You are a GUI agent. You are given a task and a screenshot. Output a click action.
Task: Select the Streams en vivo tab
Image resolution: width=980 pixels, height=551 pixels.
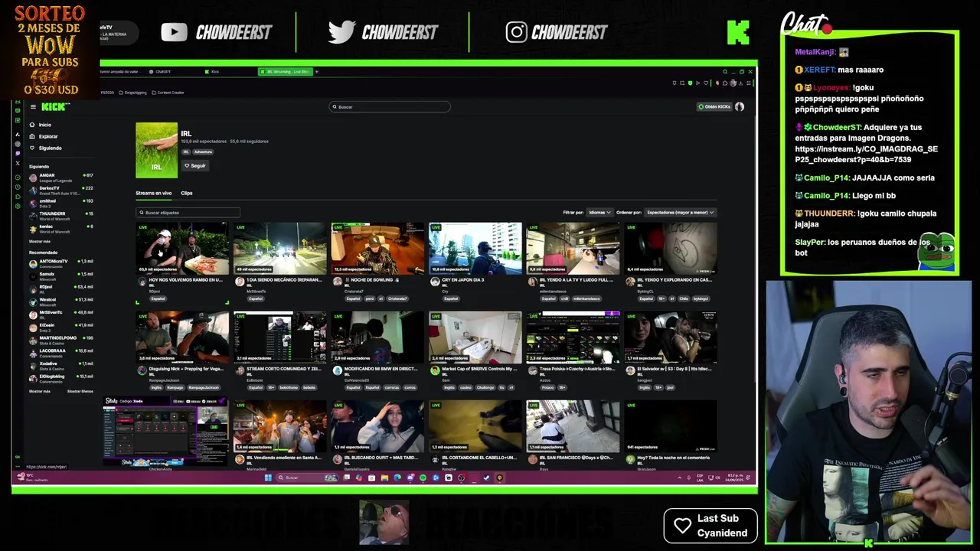[153, 193]
